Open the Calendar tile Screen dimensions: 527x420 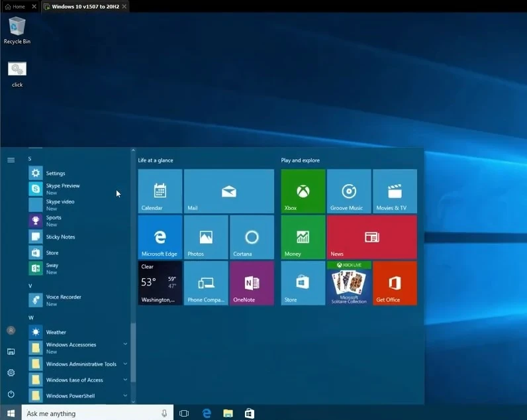[x=160, y=191]
